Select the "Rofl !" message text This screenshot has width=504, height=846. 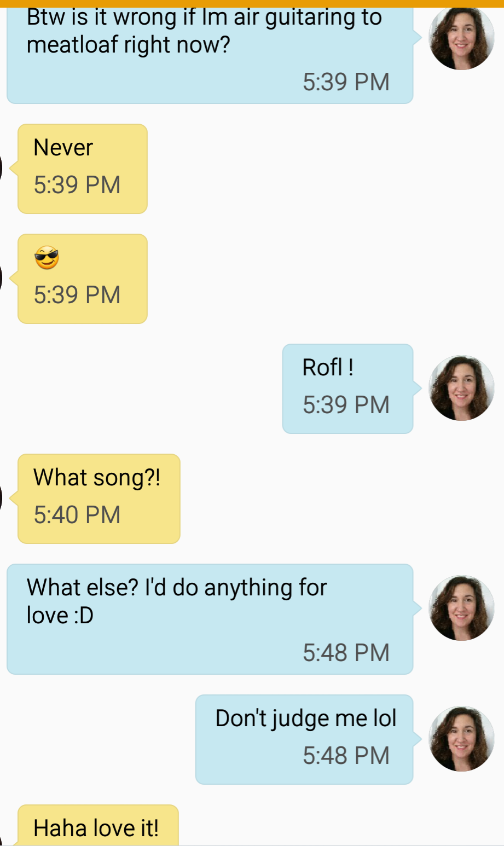point(328,367)
